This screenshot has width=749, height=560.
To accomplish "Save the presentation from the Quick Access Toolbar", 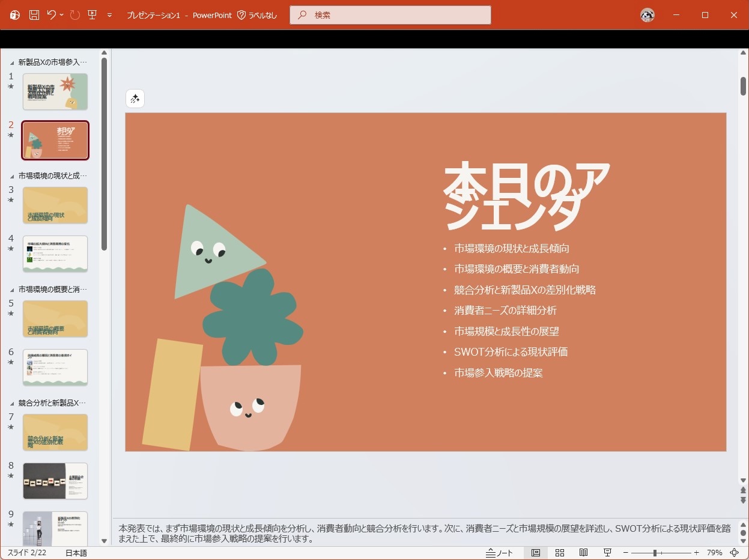I will click(x=33, y=15).
